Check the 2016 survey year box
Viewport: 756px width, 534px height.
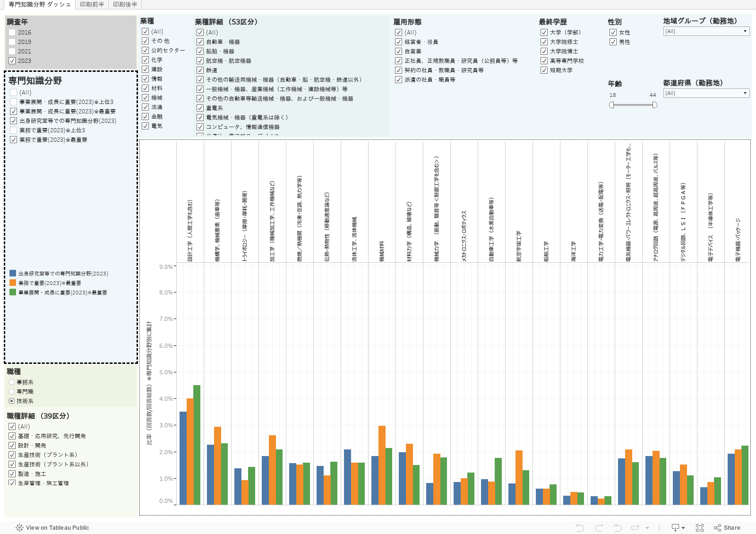coord(12,33)
